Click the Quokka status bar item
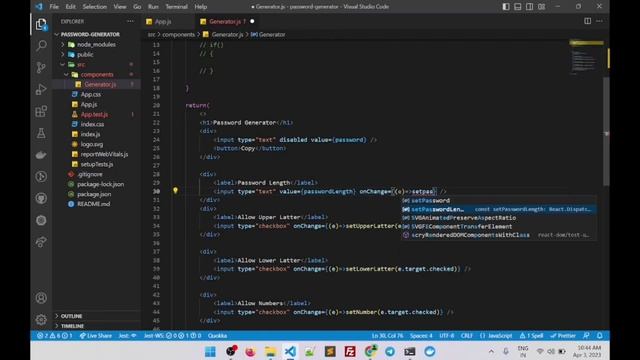This screenshot has width=640, height=360. click(218, 336)
